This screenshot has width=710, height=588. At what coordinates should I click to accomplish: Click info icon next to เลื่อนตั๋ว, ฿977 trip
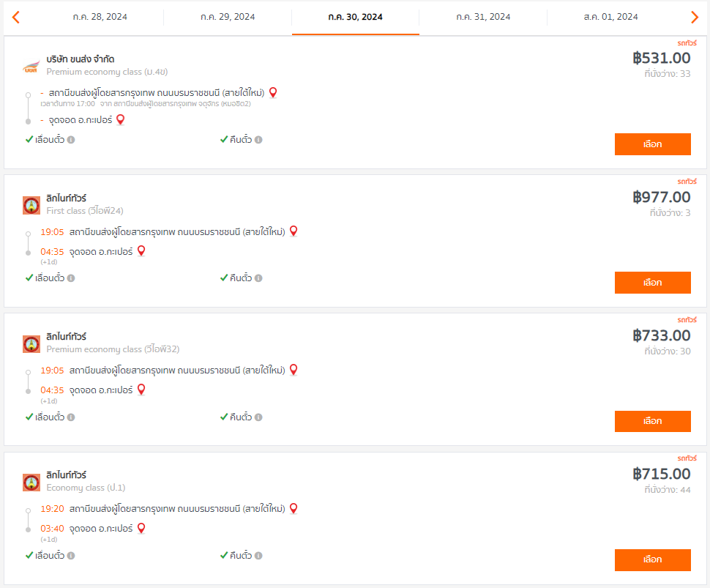coord(71,278)
